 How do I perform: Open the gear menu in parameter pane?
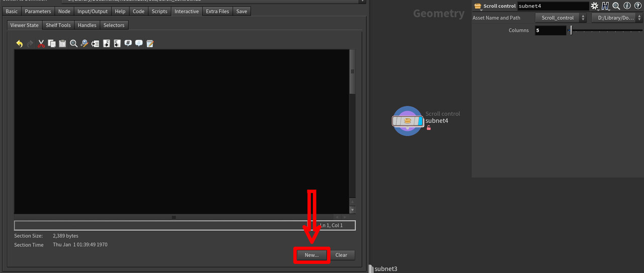coord(595,6)
